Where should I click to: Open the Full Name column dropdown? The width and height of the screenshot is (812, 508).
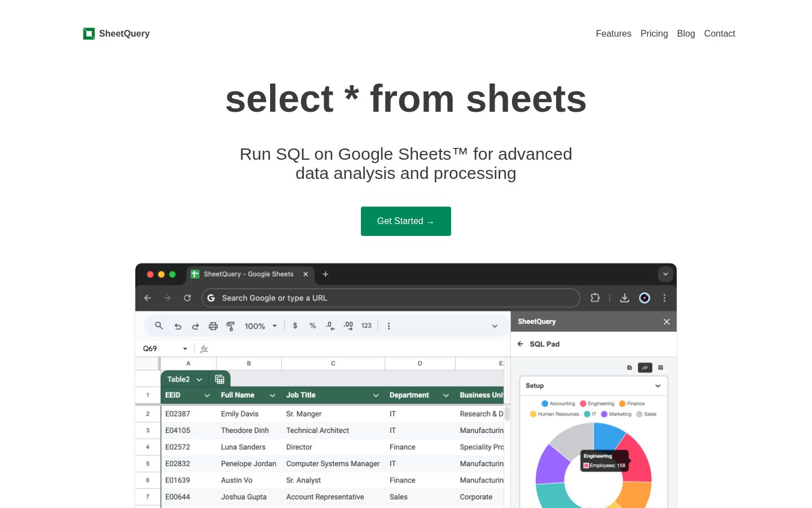(x=272, y=396)
